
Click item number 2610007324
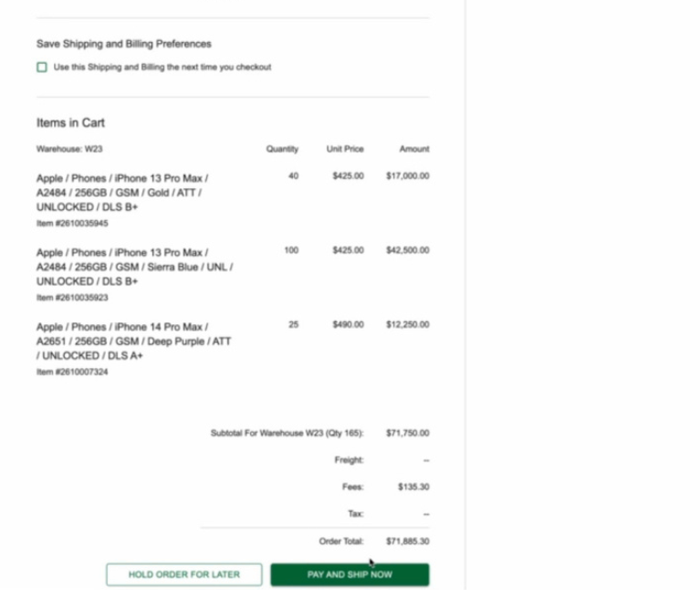coord(72,372)
